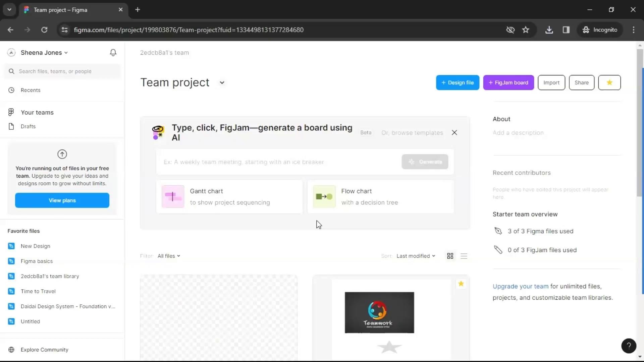The image size is (644, 362).
Task: Open Explore Community globe icon
Action: click(11, 350)
